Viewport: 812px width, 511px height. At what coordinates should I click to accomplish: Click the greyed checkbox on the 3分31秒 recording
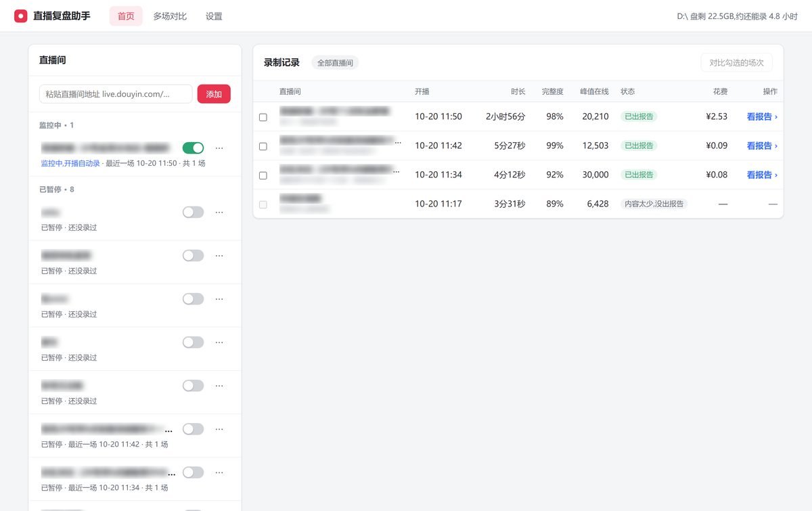263,204
